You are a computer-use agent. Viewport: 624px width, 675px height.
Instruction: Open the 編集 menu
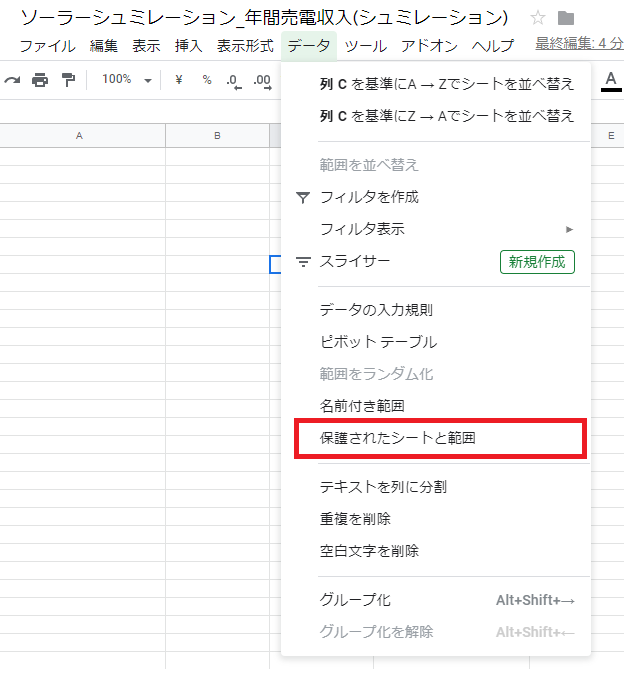coord(104,46)
